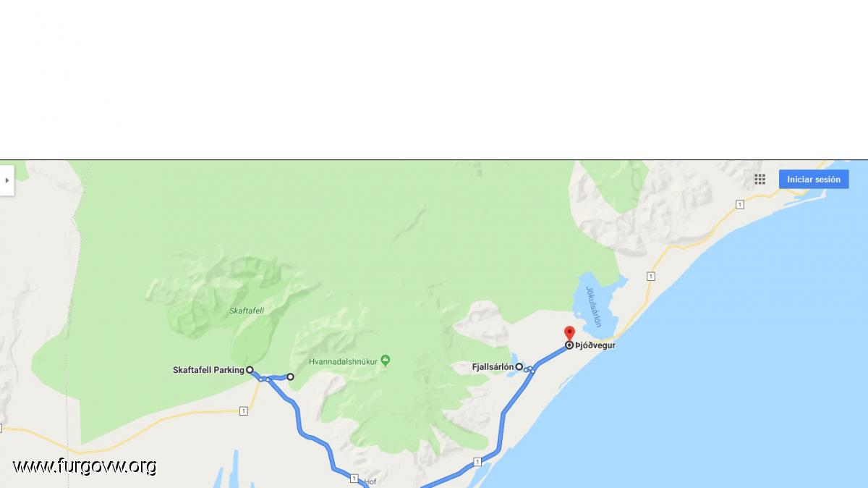Click the Hof town label
This screenshot has height=488, width=868.
tap(370, 481)
